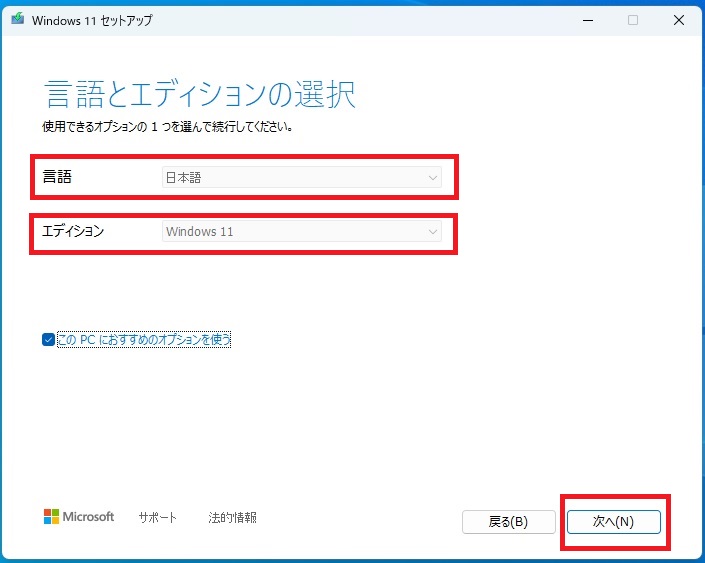Uncheck the recommended options checkbox box
Viewport: 705px width, 563px height.
(x=48, y=340)
